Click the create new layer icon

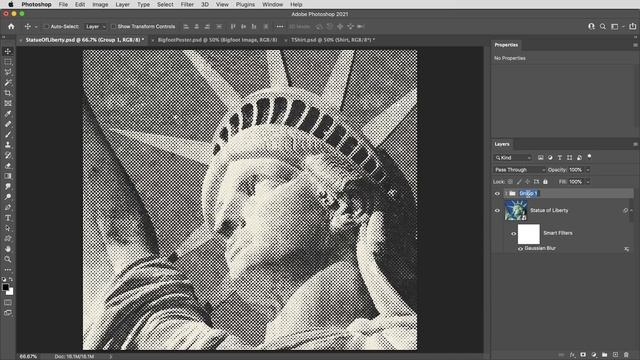coord(616,355)
